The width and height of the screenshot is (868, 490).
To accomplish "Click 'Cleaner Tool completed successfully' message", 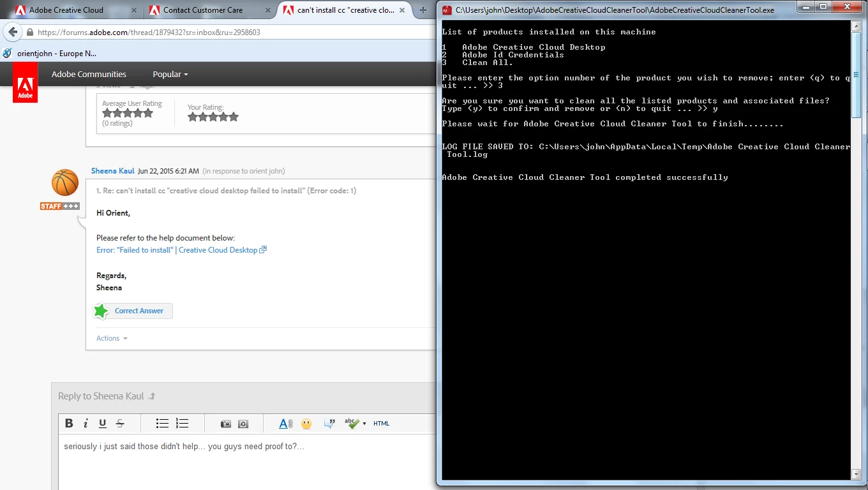I will point(585,177).
